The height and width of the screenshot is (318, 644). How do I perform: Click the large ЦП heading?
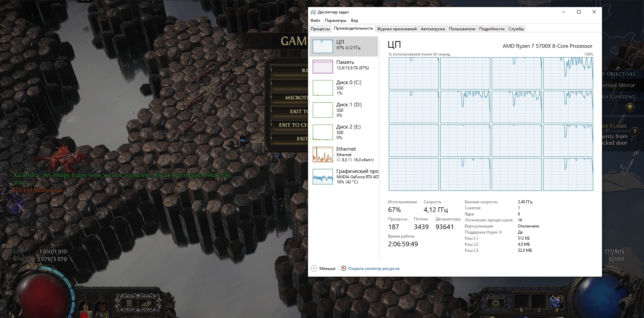394,45
